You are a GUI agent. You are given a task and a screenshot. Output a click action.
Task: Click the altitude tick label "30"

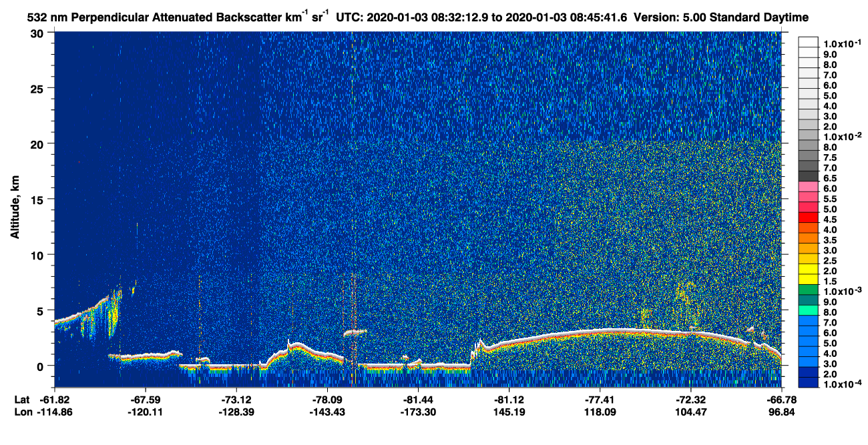pyautogui.click(x=39, y=33)
